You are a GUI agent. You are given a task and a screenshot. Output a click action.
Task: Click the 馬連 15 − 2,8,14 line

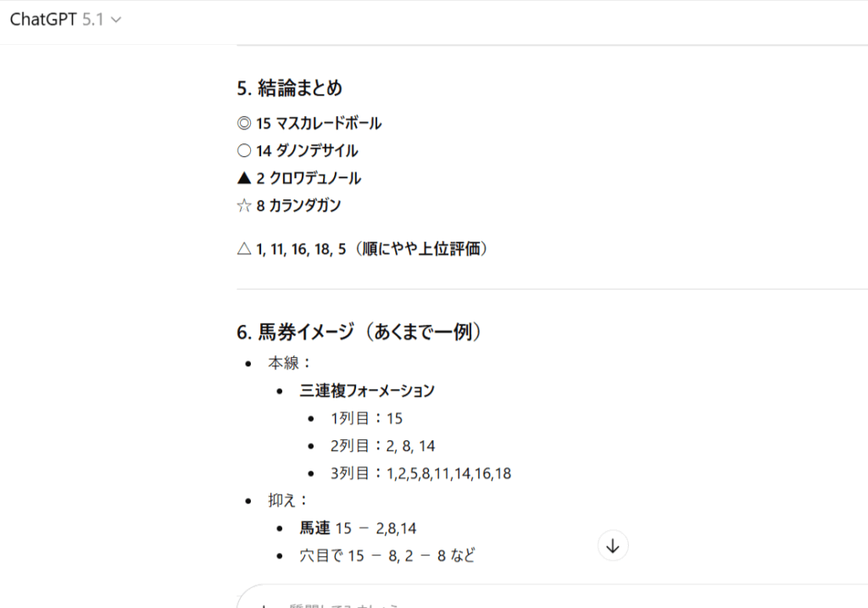358,528
